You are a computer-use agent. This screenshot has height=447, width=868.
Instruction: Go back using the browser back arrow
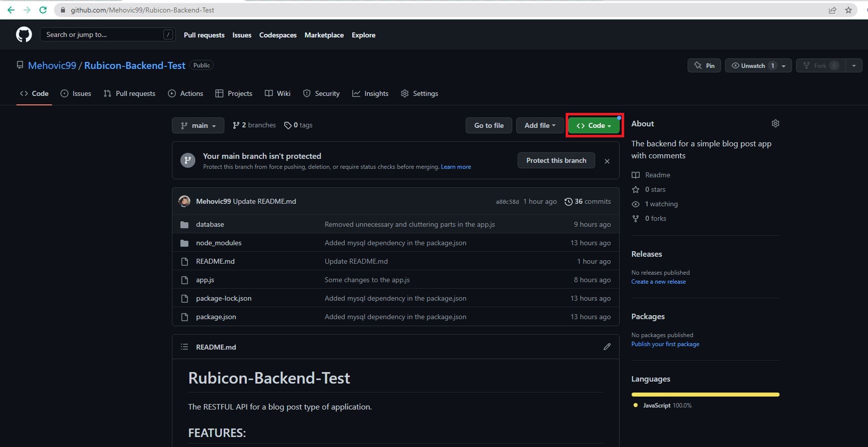[x=11, y=10]
